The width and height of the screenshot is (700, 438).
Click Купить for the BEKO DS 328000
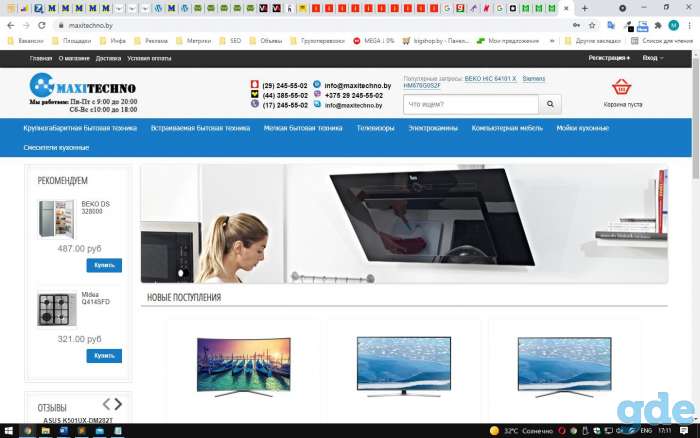[104, 265]
